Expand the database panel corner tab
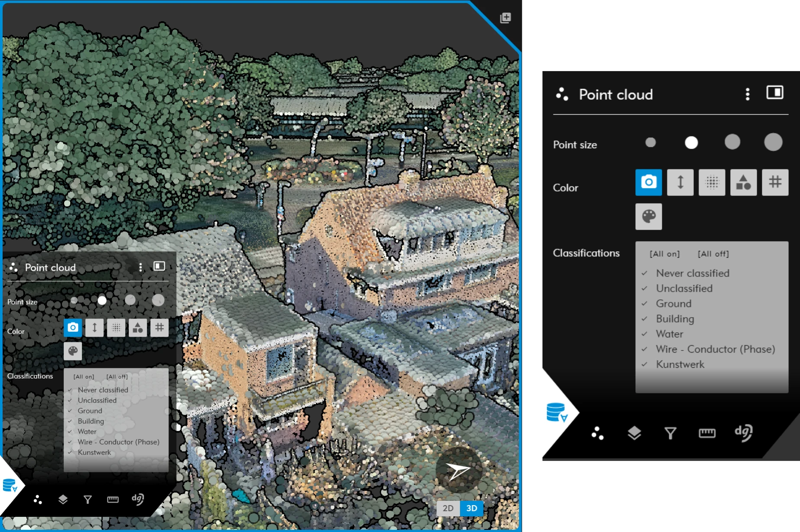 click(x=556, y=412)
